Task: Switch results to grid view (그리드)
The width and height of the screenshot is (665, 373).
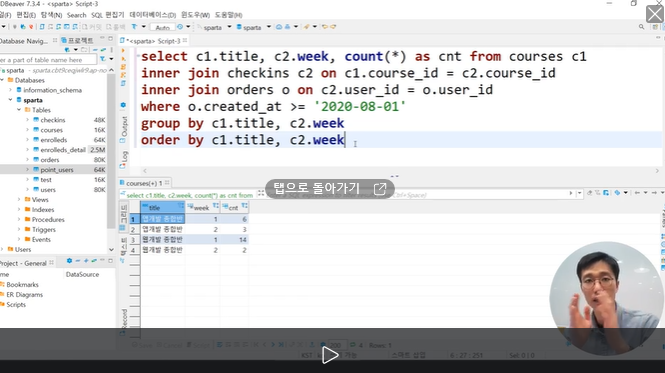Action: pyautogui.click(x=123, y=218)
